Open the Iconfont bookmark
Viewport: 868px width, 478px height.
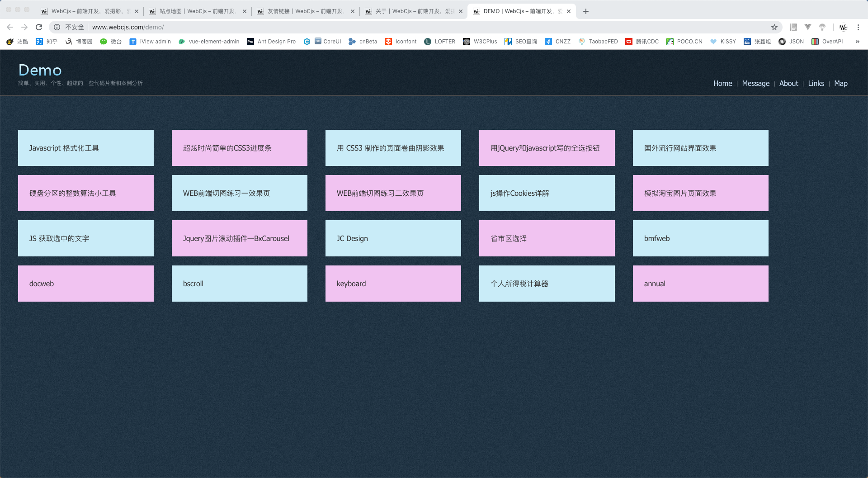coord(401,42)
